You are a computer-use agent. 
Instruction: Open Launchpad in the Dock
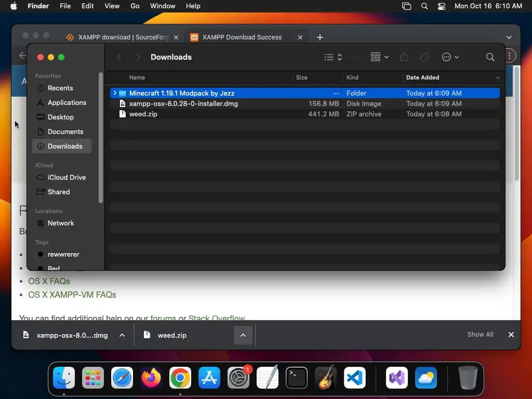93,378
